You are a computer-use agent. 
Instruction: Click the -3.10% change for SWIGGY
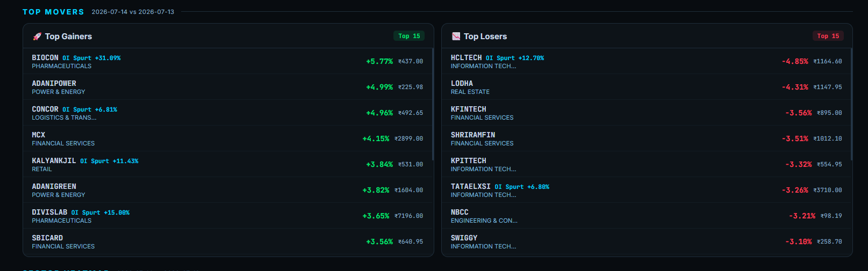click(799, 242)
